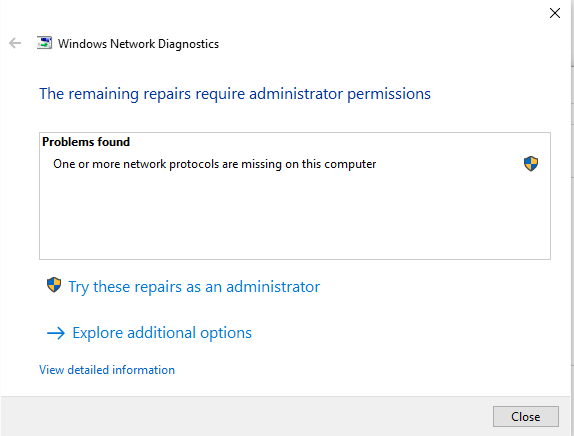Click the blue arrow icon beside Explore additional options
The image size is (574, 436).
click(56, 333)
